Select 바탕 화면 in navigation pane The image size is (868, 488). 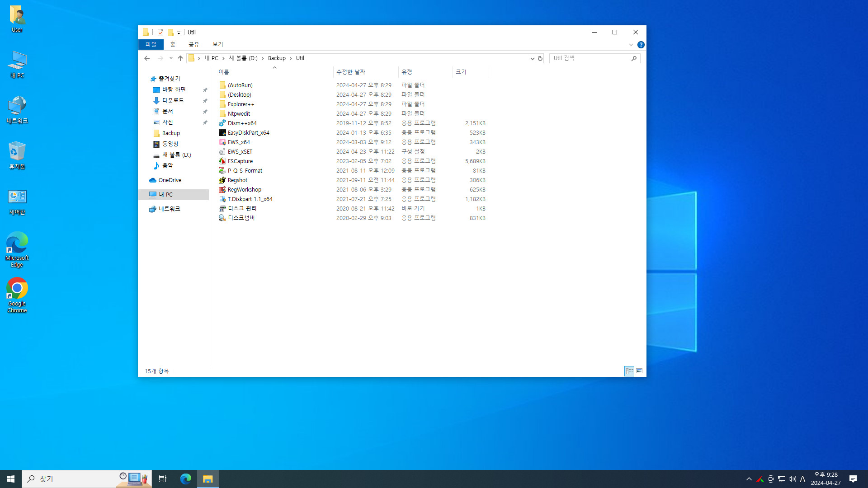[174, 89]
